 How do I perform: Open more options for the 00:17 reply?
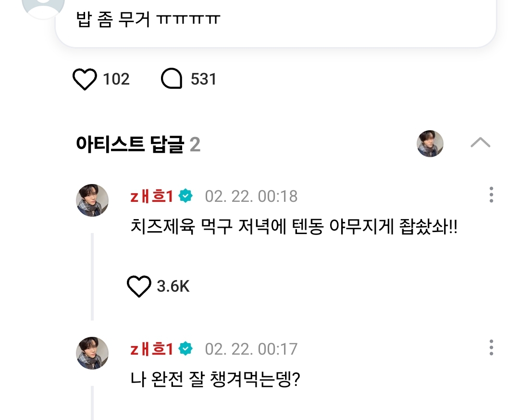(x=491, y=347)
